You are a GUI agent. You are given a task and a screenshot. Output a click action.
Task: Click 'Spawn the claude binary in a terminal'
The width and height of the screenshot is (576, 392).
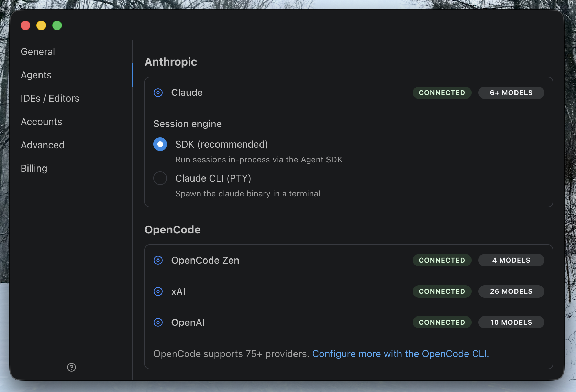[248, 194]
